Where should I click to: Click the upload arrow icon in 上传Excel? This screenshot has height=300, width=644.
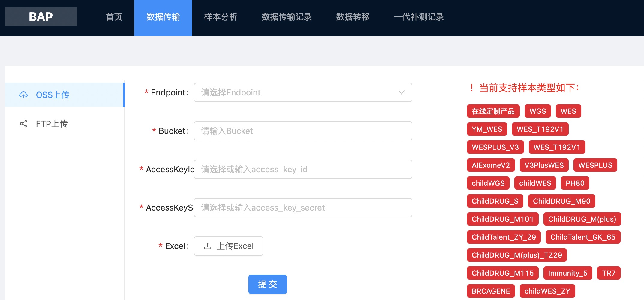pos(208,246)
